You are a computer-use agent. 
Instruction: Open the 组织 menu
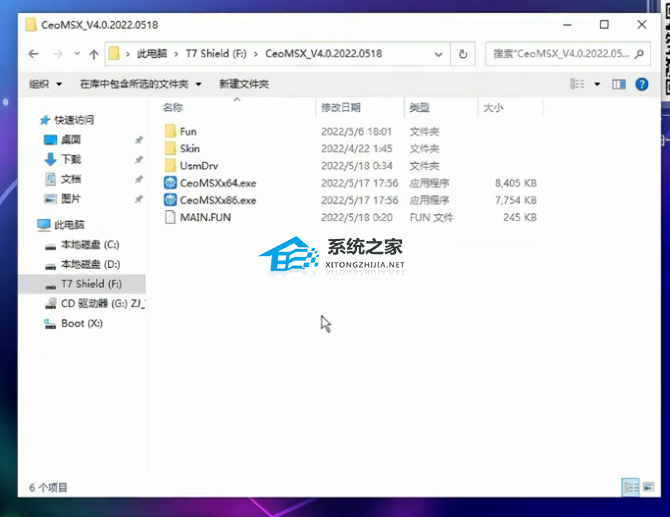point(45,84)
